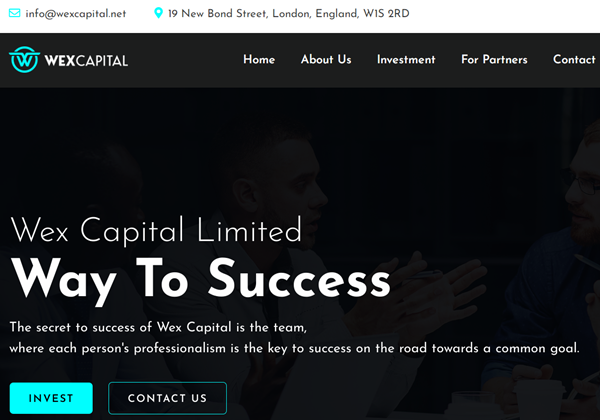Select For Partners in navigation
The height and width of the screenshot is (420, 600).
[x=494, y=60]
